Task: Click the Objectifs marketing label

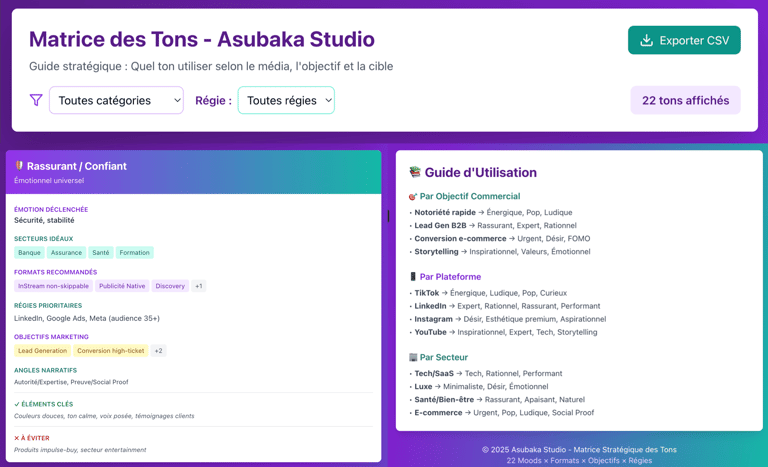Action: click(51, 337)
